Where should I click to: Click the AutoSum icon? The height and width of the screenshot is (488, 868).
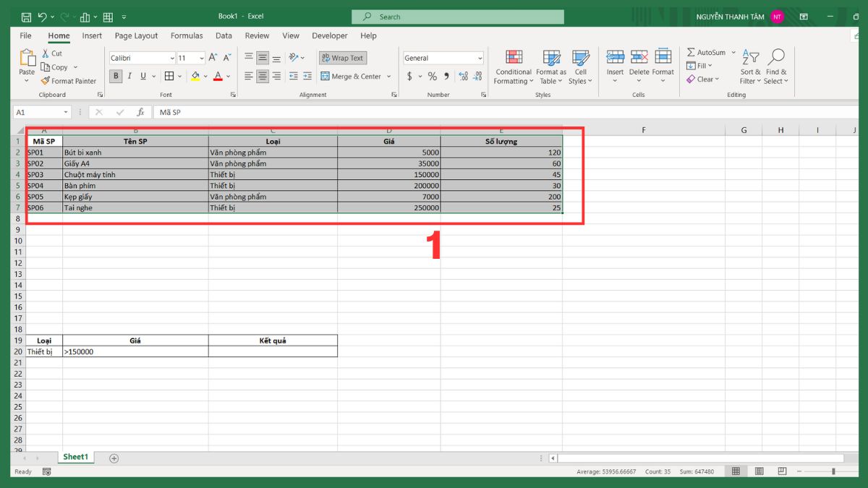coord(692,52)
